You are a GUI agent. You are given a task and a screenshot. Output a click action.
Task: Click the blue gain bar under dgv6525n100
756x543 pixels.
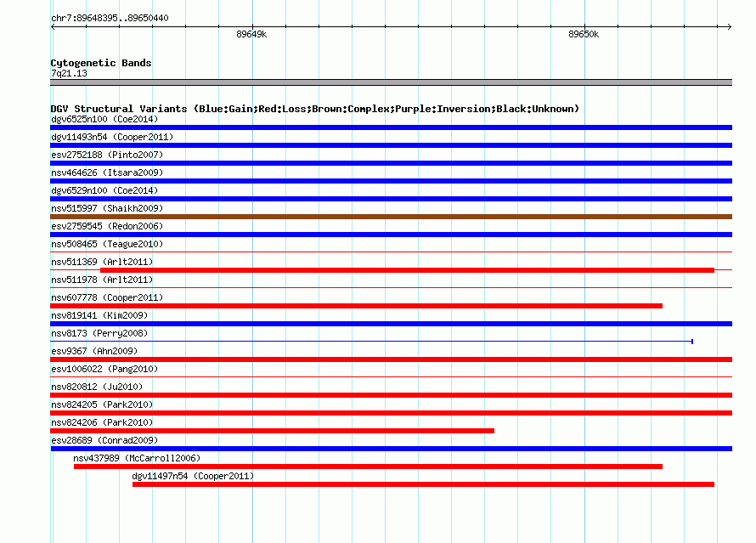tap(391, 127)
